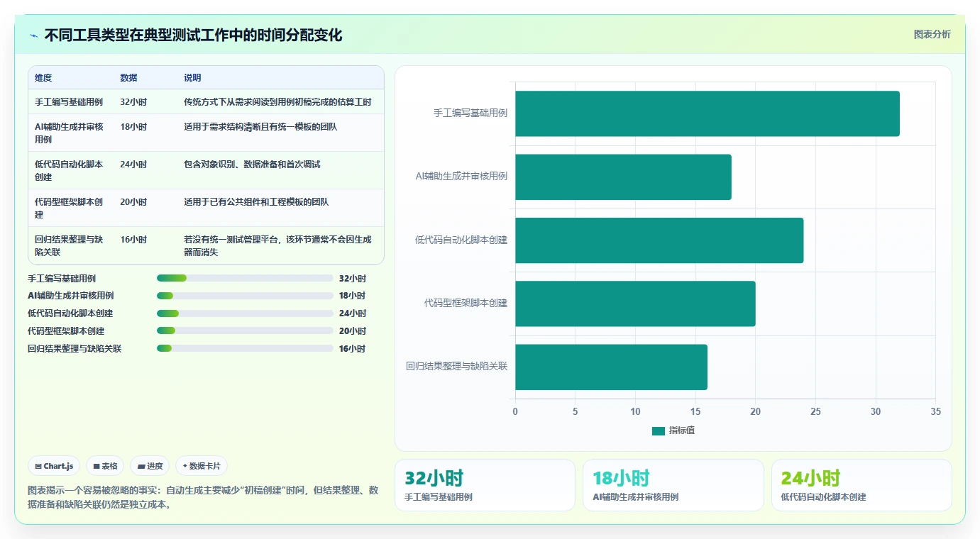Click the 回归结果整理与缺陷关联 chart bar

(611, 367)
